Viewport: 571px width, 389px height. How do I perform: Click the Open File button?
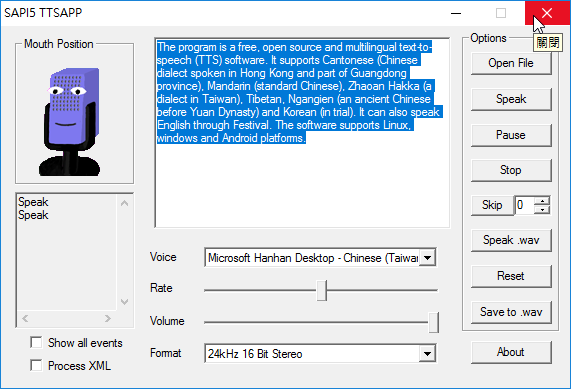pyautogui.click(x=511, y=63)
